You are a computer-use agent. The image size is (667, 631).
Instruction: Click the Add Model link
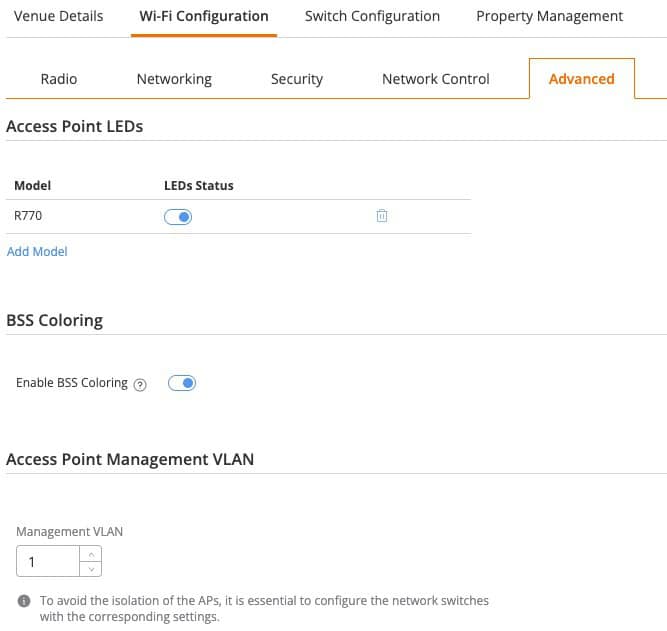pyautogui.click(x=37, y=251)
